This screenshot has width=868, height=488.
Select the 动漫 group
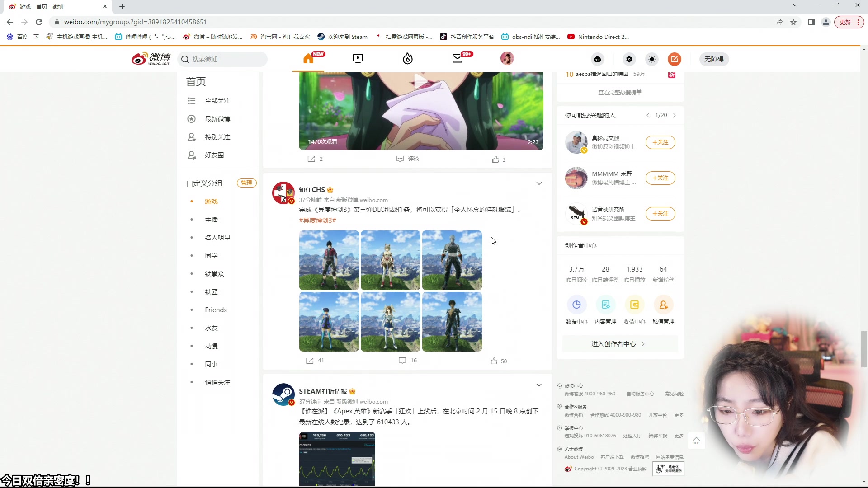(211, 346)
